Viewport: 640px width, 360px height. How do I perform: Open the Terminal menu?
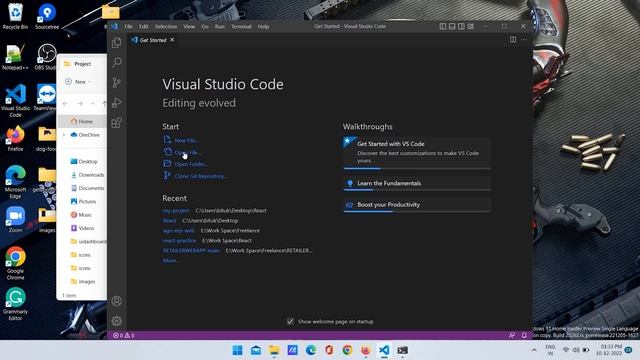(241, 26)
